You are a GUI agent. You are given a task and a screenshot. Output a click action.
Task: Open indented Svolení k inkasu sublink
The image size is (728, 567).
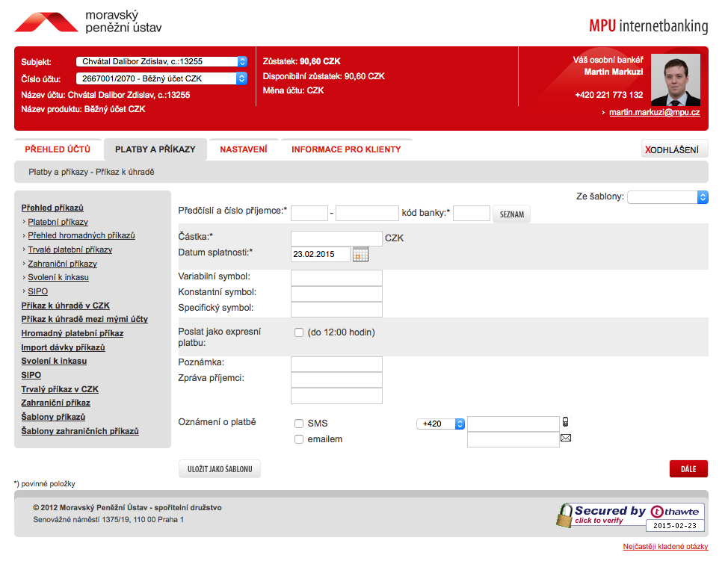pos(58,277)
